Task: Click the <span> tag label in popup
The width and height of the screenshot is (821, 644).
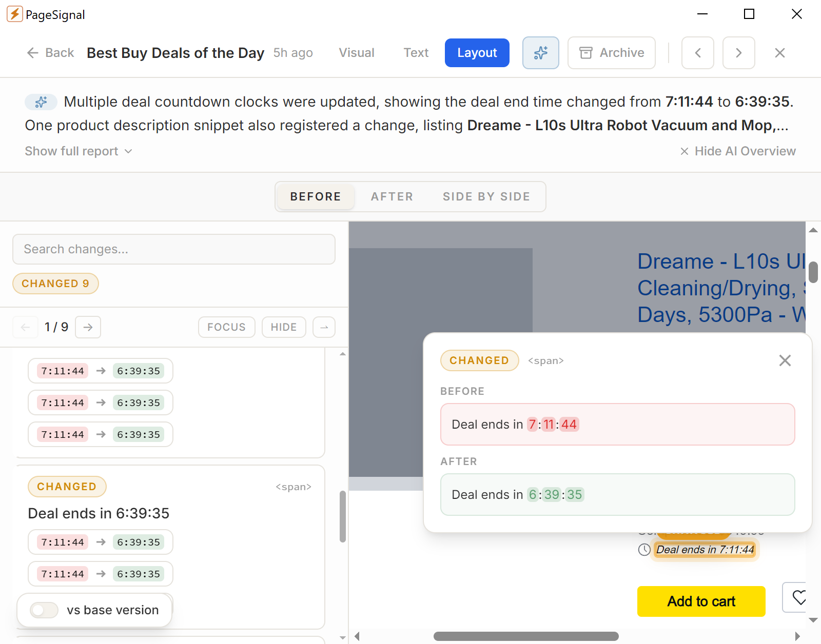Action: click(546, 360)
